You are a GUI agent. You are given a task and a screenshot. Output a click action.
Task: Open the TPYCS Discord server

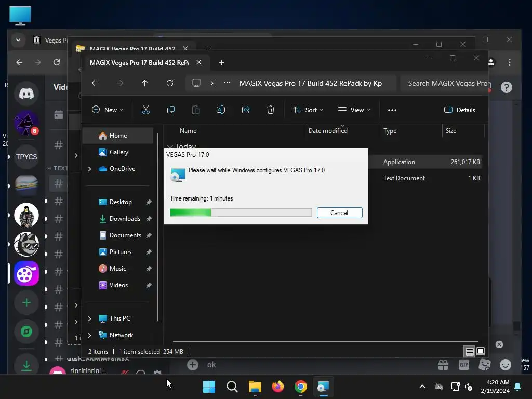(26, 157)
